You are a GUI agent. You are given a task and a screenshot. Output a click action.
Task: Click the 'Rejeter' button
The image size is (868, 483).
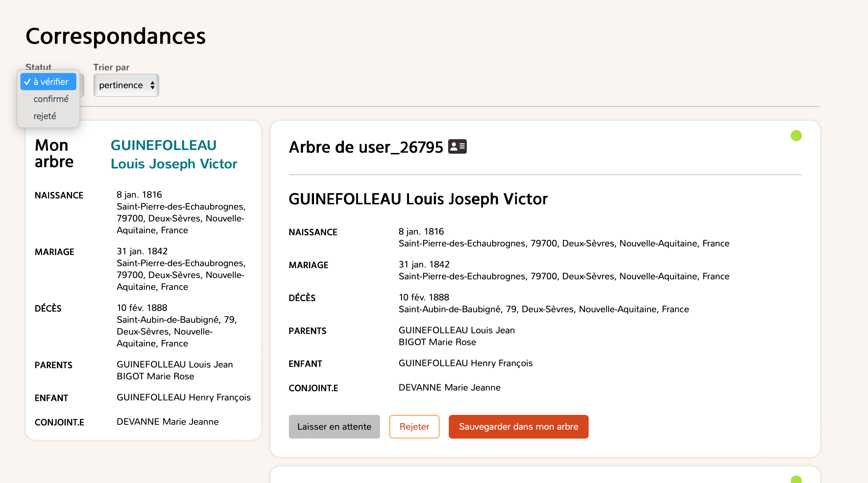pyautogui.click(x=414, y=426)
